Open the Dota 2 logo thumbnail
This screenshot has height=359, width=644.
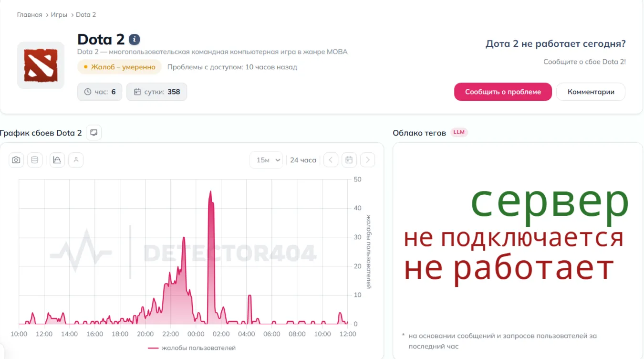click(x=41, y=65)
